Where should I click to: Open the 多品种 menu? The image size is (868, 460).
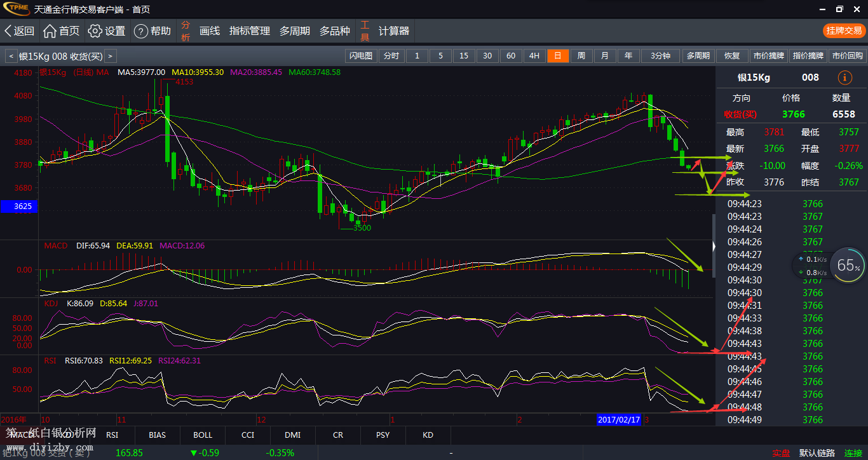click(335, 31)
